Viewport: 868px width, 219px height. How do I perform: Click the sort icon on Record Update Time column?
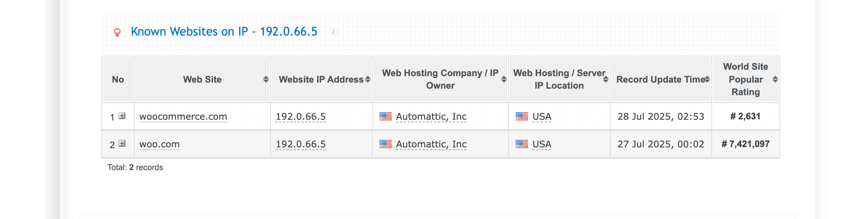coord(708,79)
